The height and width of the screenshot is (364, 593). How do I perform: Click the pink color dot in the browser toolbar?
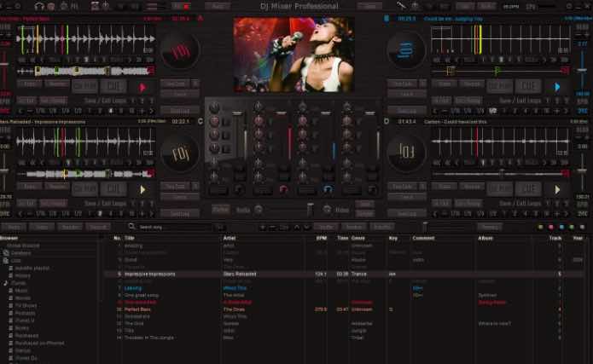551,227
